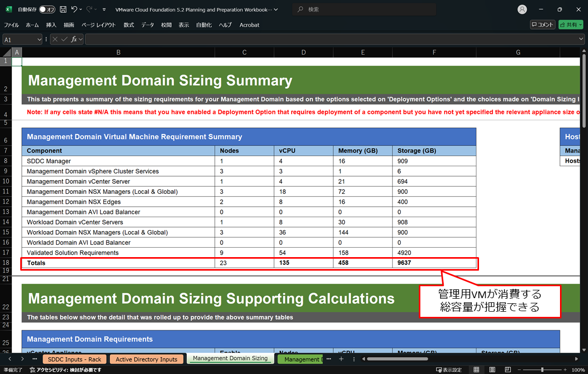This screenshot has width=588, height=374.
Task: Click the search box in title bar
Action: pos(364,9)
